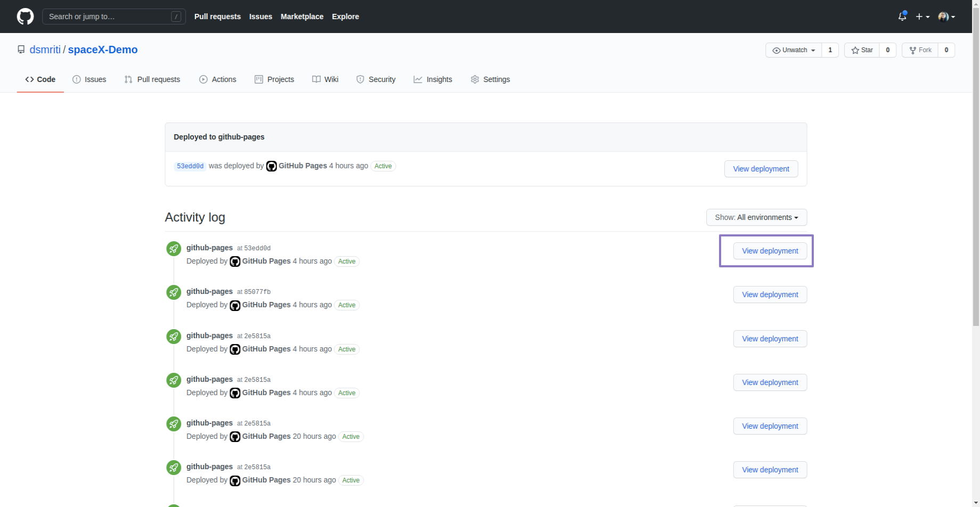Click the commit hash 85077fb
This screenshot has height=507, width=980.
[x=257, y=292]
